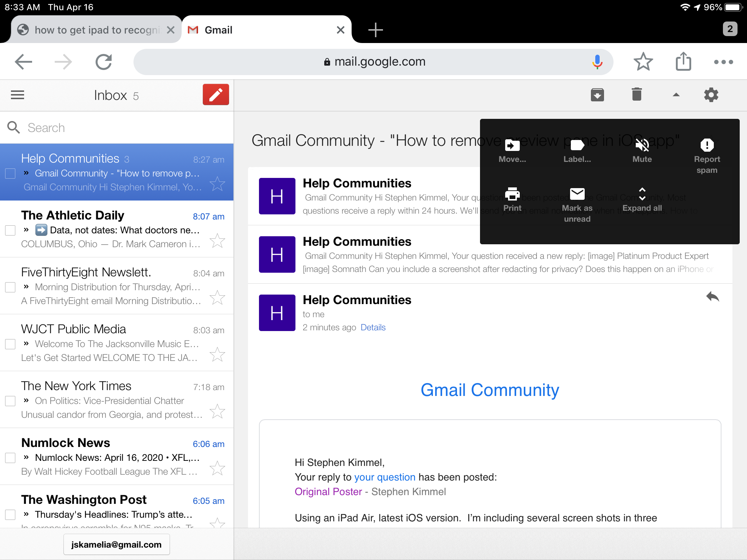The width and height of the screenshot is (747, 560).
Task: Collapse the more-actions dropdown arrow
Action: (x=676, y=95)
